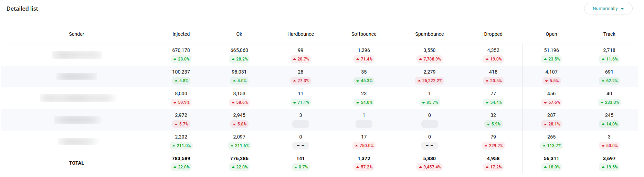Viewport: 644px width, 177px height.
Task: Click the 750.0% softbounce increase badge
Action: [364, 146]
